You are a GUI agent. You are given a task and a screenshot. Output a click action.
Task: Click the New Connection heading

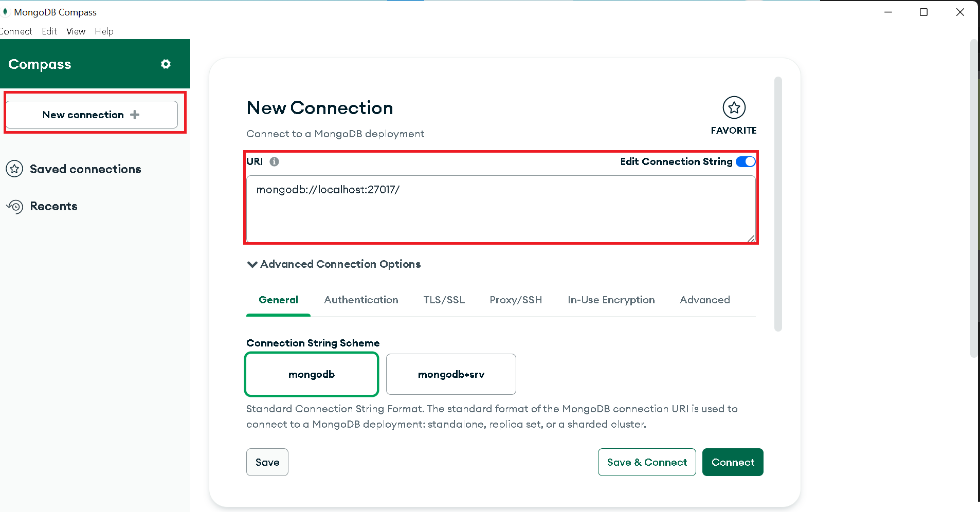[x=320, y=107]
